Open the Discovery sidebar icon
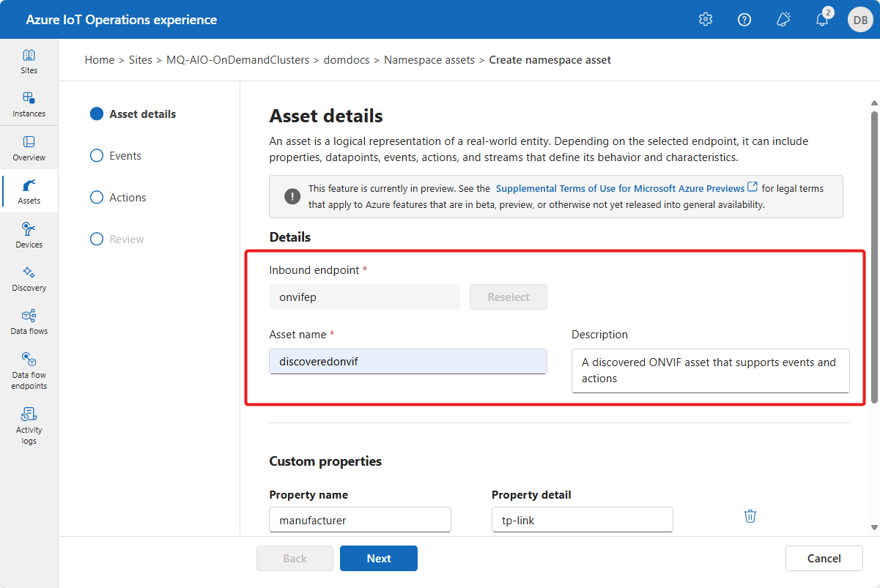Viewport: 880px width, 588px height. (x=29, y=279)
